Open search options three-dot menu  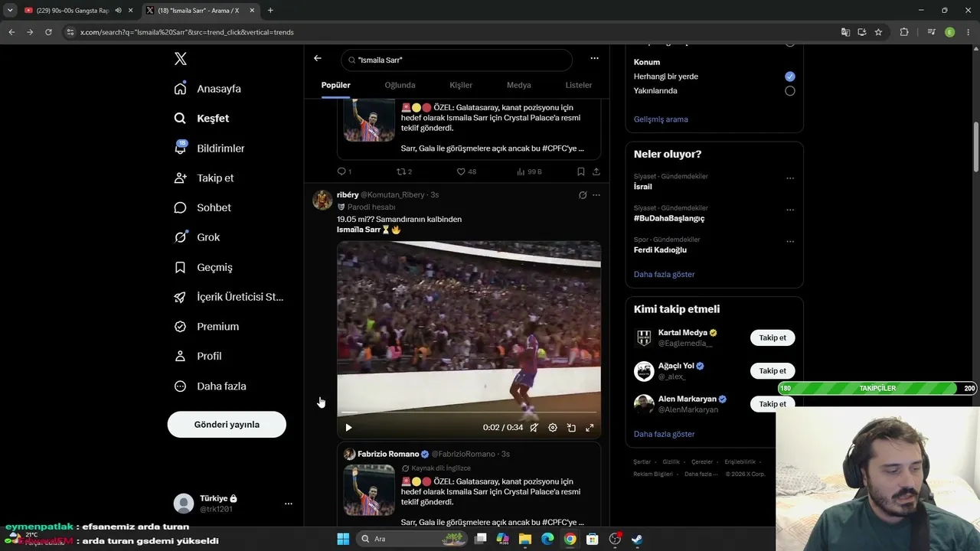coord(594,58)
